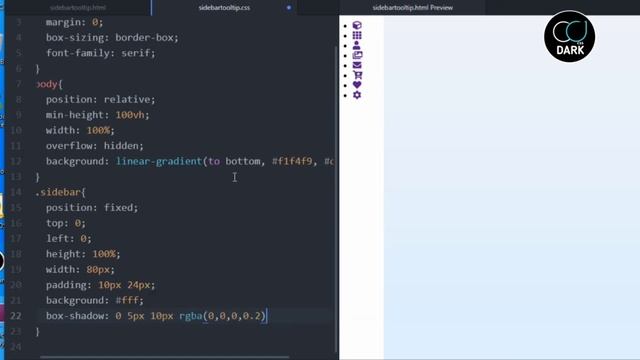Click the 'position: relative;' line
This screenshot has height=360, width=640.
(100, 100)
